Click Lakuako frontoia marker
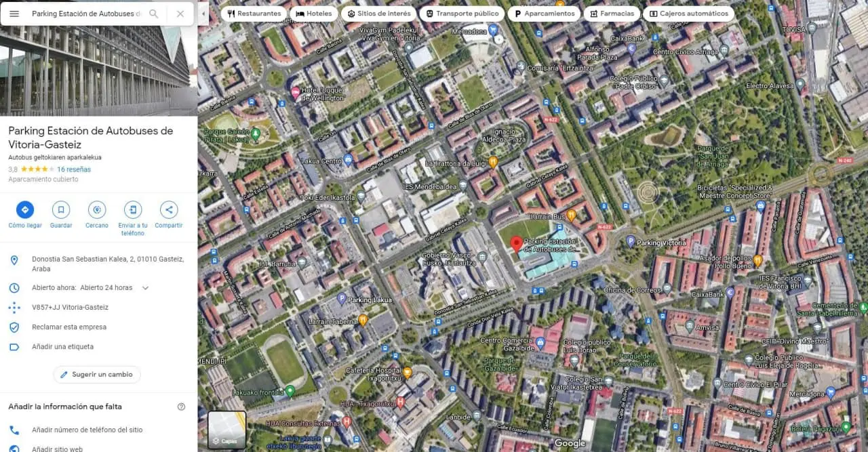This screenshot has width=868, height=452. tap(290, 390)
